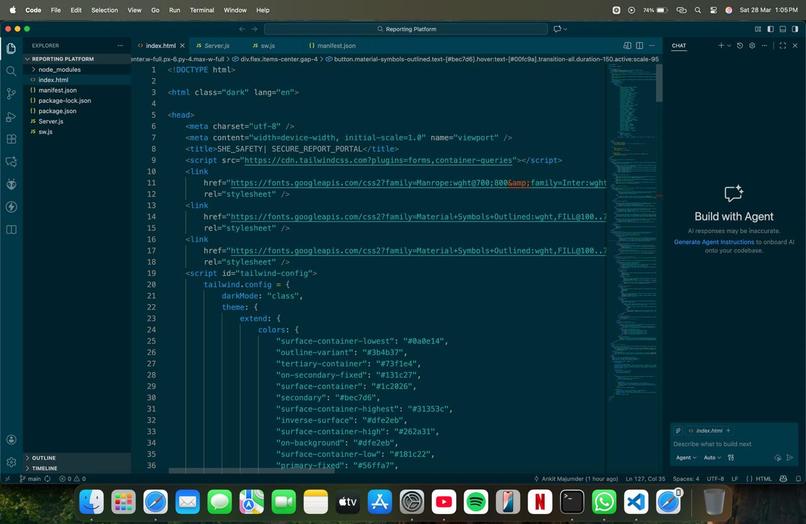Open the Explorer view in activity bar
Screen dimensions: 806x524
[11, 48]
